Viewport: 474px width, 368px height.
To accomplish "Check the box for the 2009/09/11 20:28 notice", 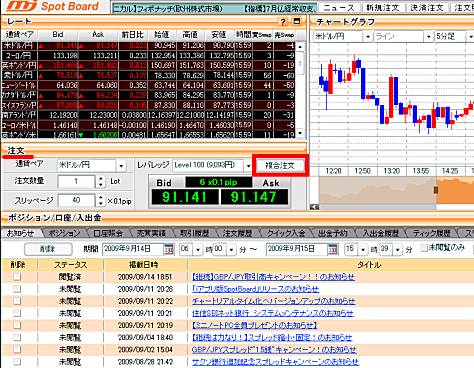I will (x=17, y=289).
